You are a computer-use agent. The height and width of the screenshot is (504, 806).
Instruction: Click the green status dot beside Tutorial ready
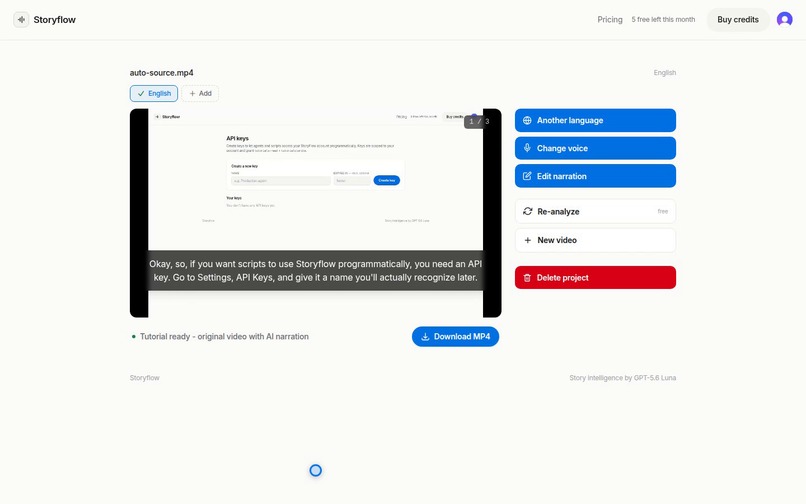pyautogui.click(x=134, y=337)
